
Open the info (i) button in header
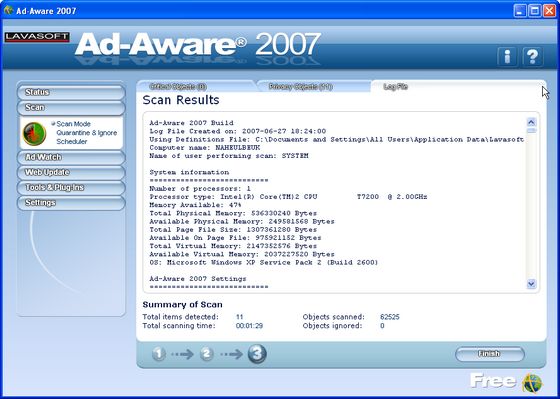(507, 56)
